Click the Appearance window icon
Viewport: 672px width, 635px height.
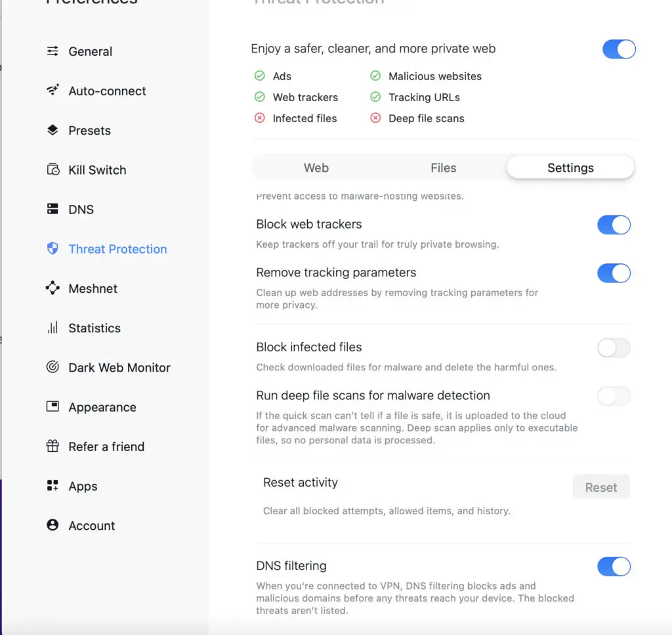(x=52, y=406)
